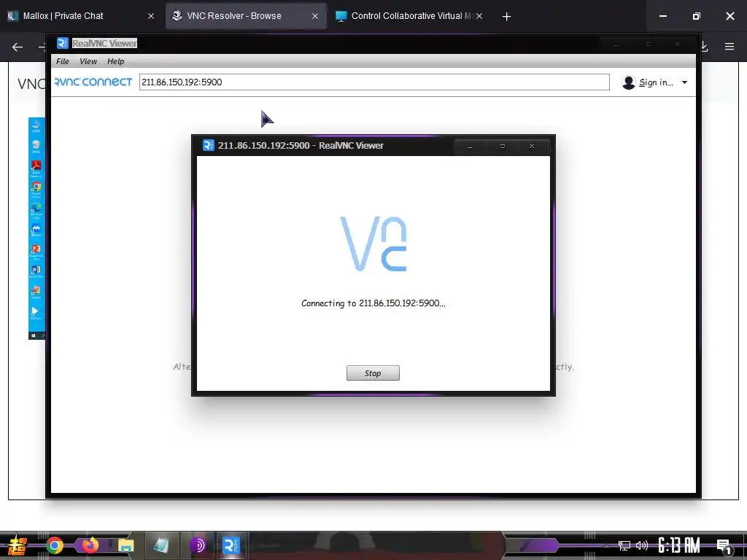Open the Start menu button on taskbar

point(18,545)
